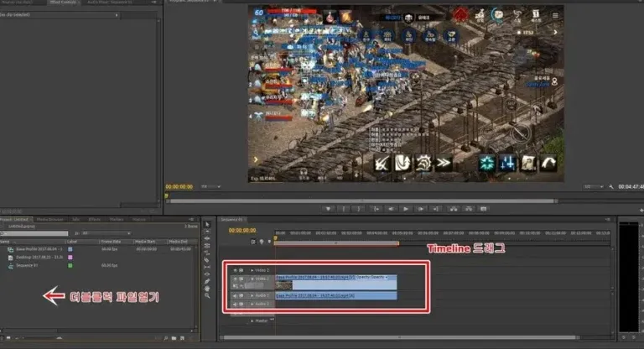The width and height of the screenshot is (644, 349).
Task: Click the Go to In point button
Action: [x=376, y=209]
